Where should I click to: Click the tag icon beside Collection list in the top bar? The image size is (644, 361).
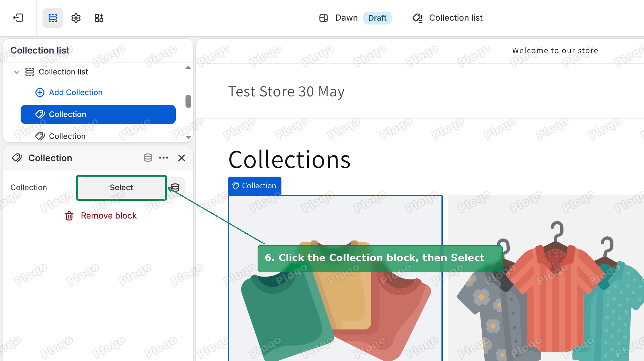point(418,18)
